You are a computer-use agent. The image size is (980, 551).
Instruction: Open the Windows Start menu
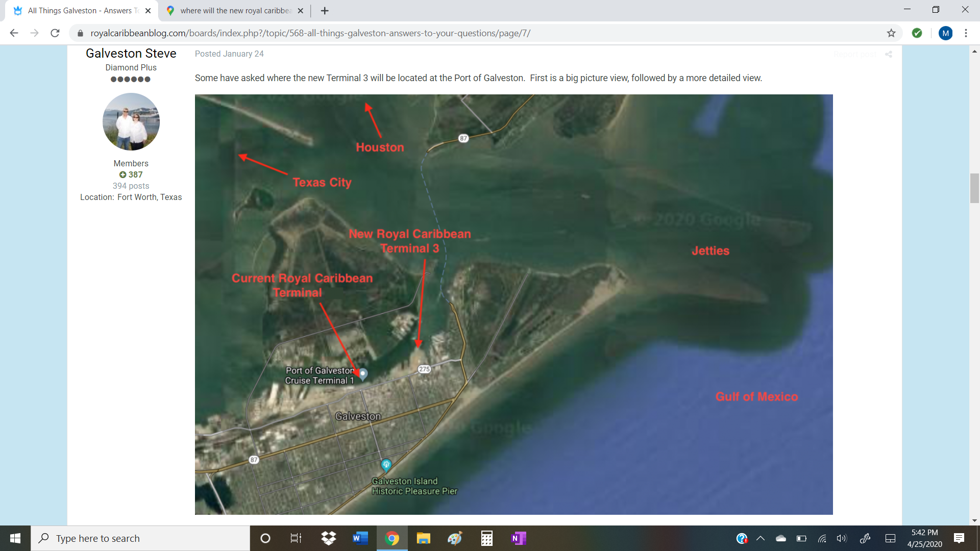pyautogui.click(x=15, y=538)
